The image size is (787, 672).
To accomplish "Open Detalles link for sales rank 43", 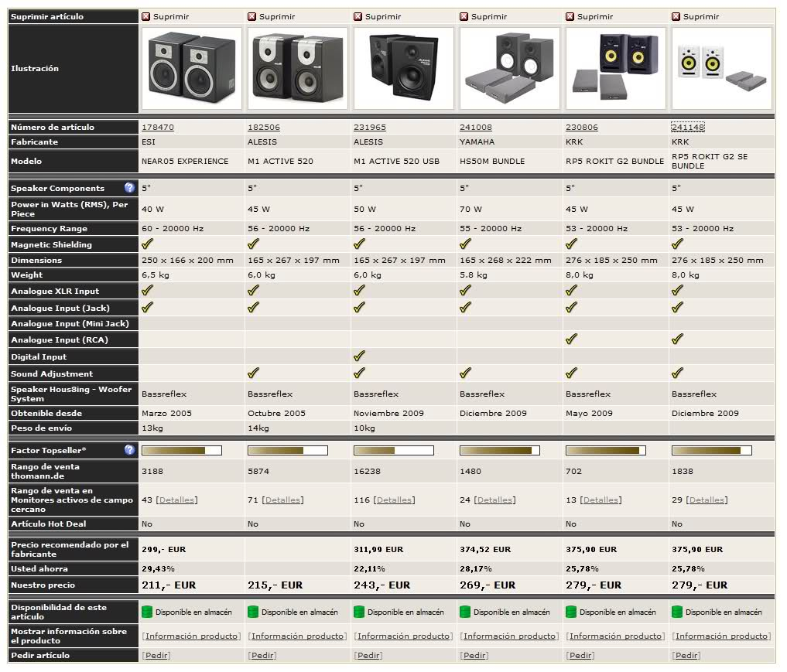I will (x=176, y=500).
